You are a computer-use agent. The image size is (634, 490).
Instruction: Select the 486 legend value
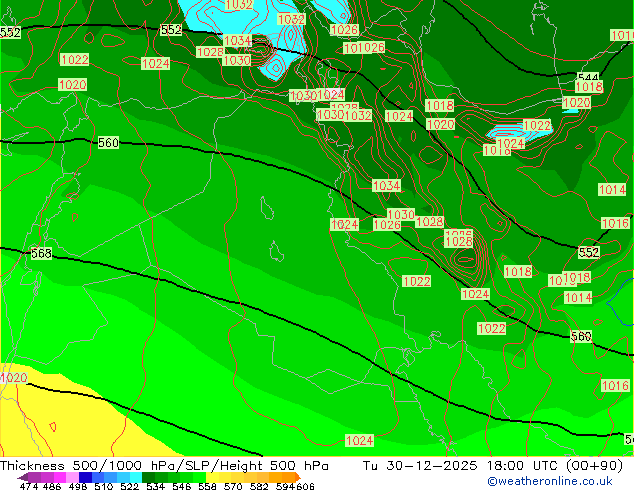(52, 486)
